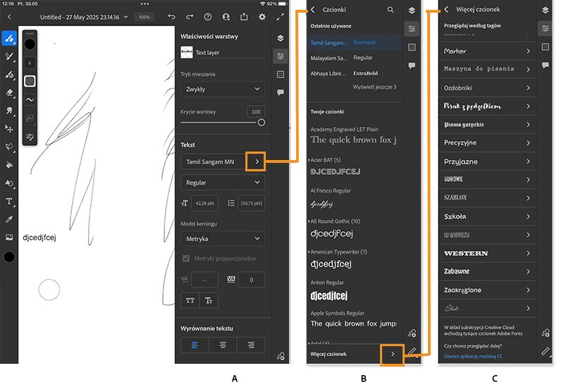Select the vector brush tool

(9, 75)
